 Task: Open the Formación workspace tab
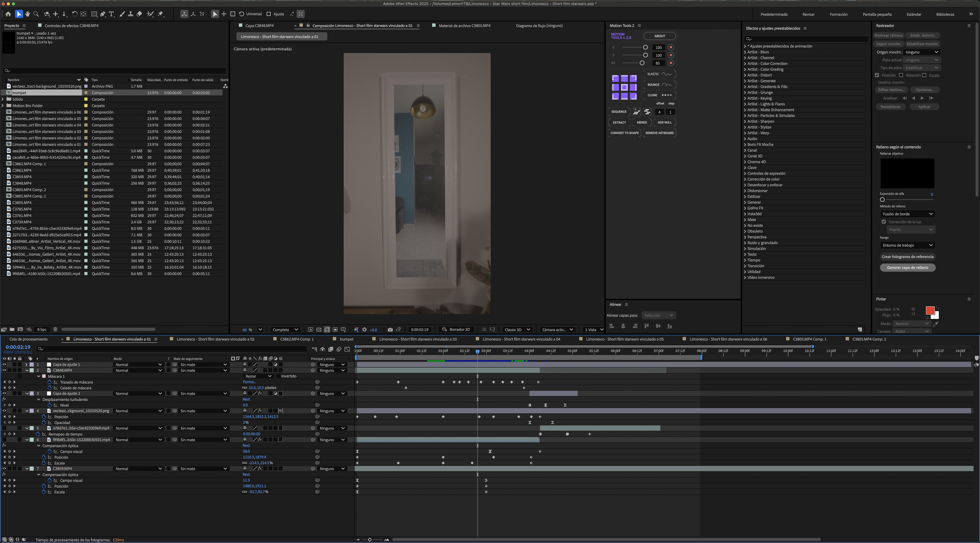click(838, 14)
